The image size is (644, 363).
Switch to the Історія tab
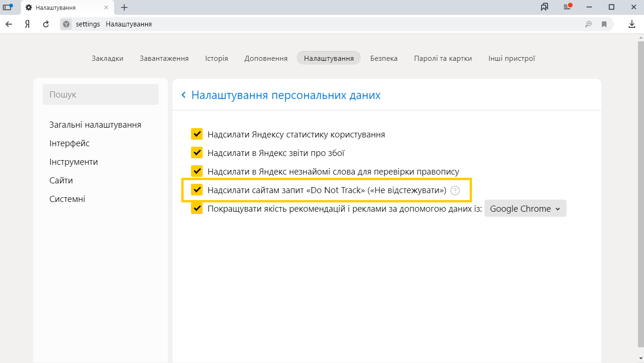(x=217, y=58)
